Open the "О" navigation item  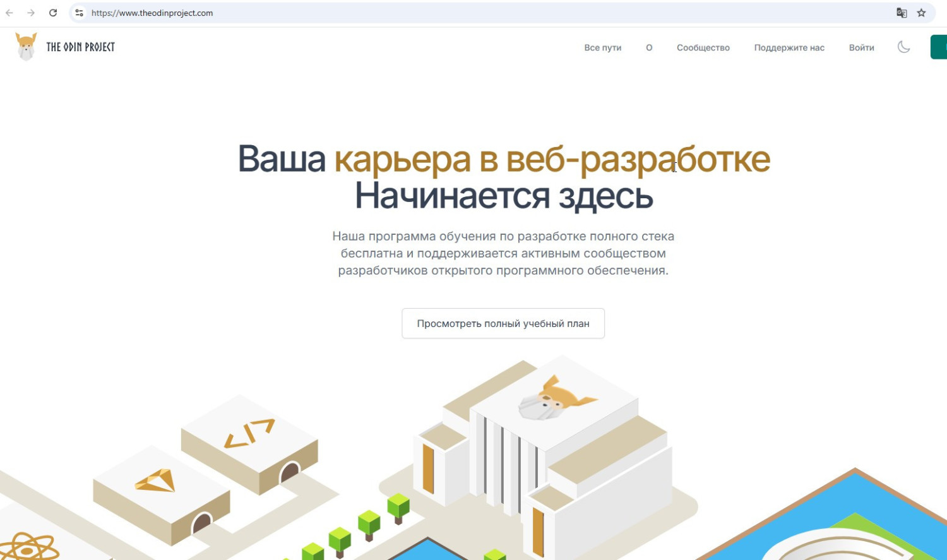pos(649,47)
